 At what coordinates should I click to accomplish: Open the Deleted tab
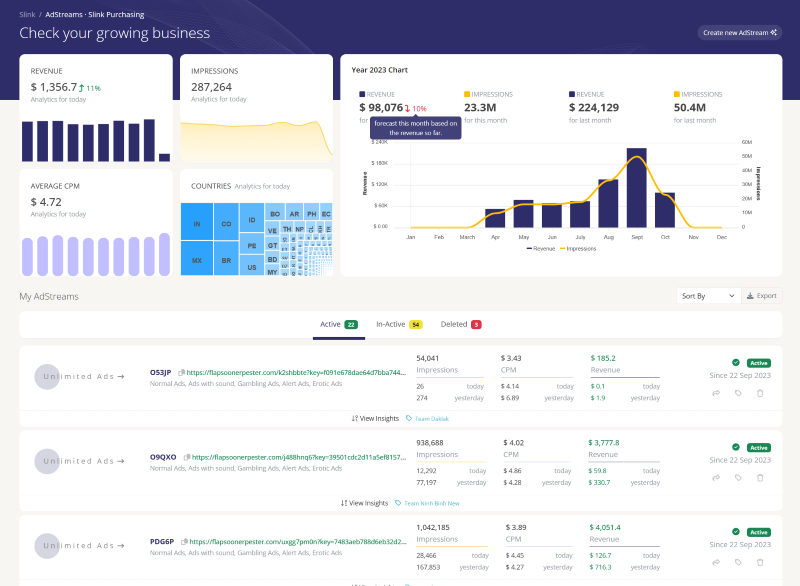[454, 324]
